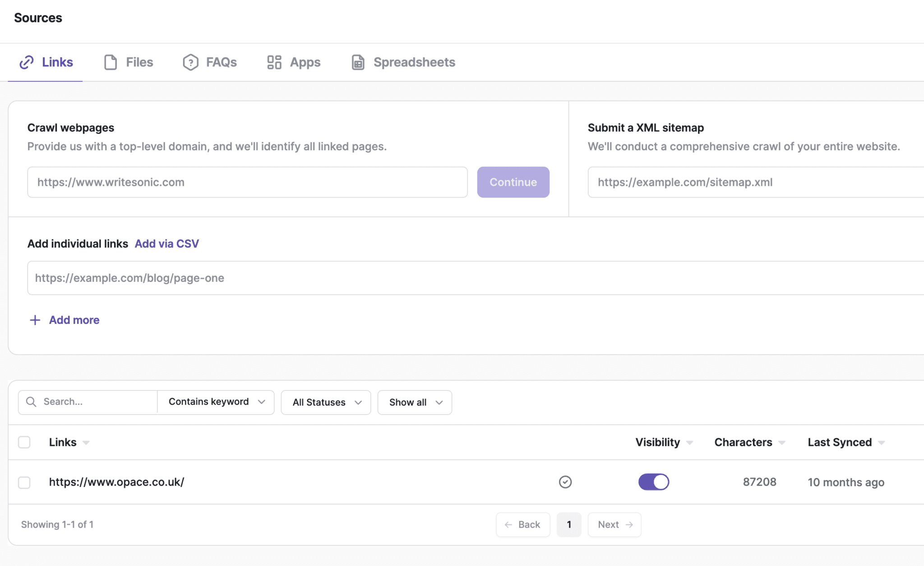
Task: Open the Apps grid icon
Action: (x=274, y=62)
